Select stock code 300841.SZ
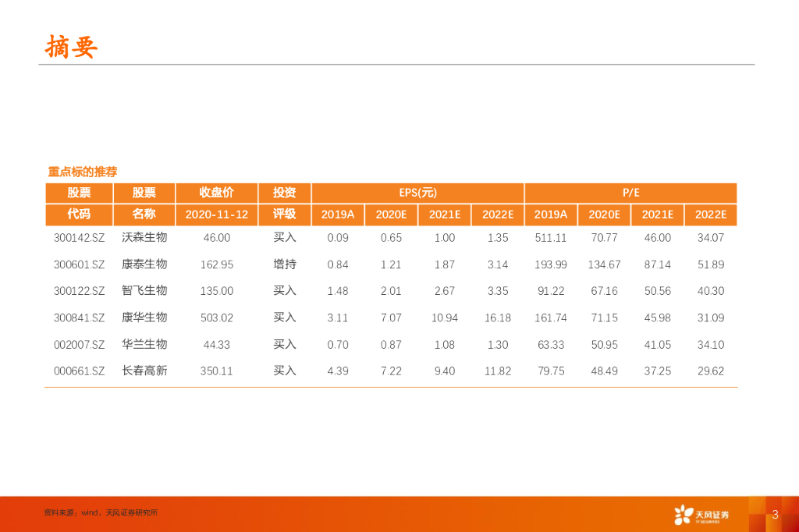Screen dimensions: 799x532 pos(79,318)
